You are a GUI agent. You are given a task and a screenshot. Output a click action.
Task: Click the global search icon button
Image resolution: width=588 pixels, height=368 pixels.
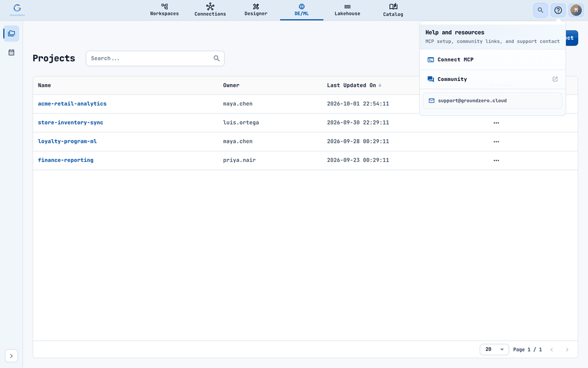(x=540, y=10)
